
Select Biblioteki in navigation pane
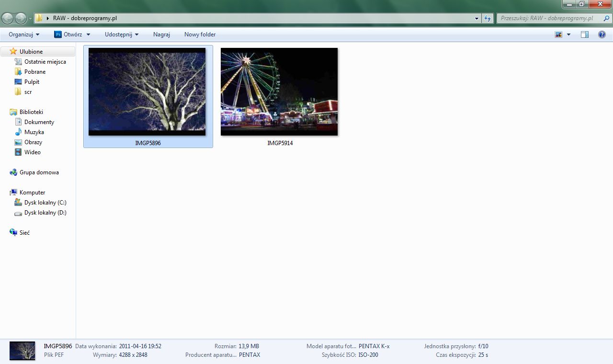point(31,112)
